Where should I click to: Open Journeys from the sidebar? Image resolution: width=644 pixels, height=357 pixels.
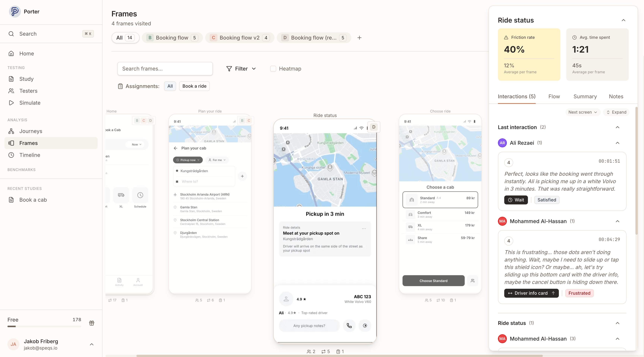[31, 131]
